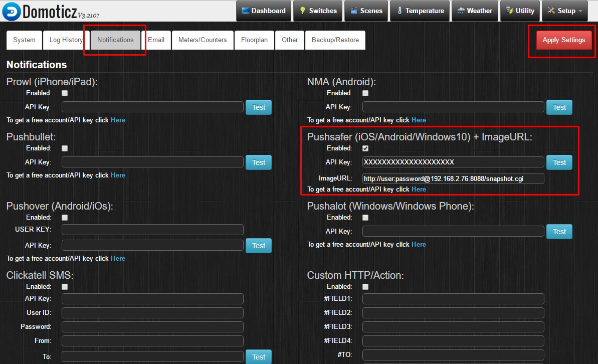Disable the Pushsafer Enabled checkbox
Viewport: 598px width, 364px height.
(x=365, y=148)
